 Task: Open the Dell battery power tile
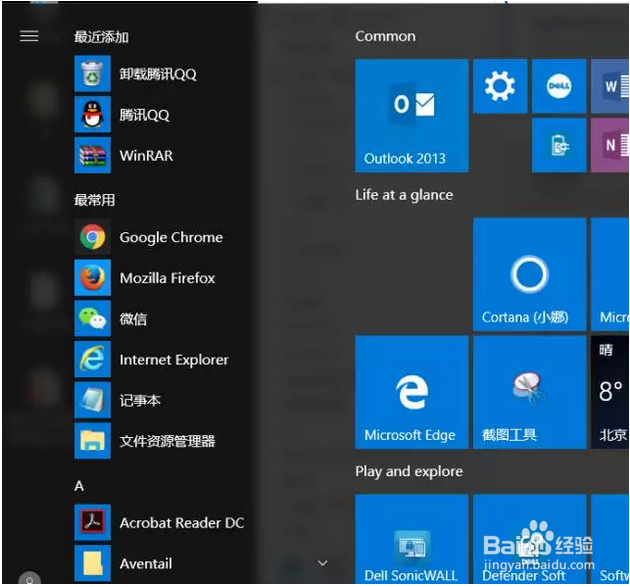click(x=559, y=145)
